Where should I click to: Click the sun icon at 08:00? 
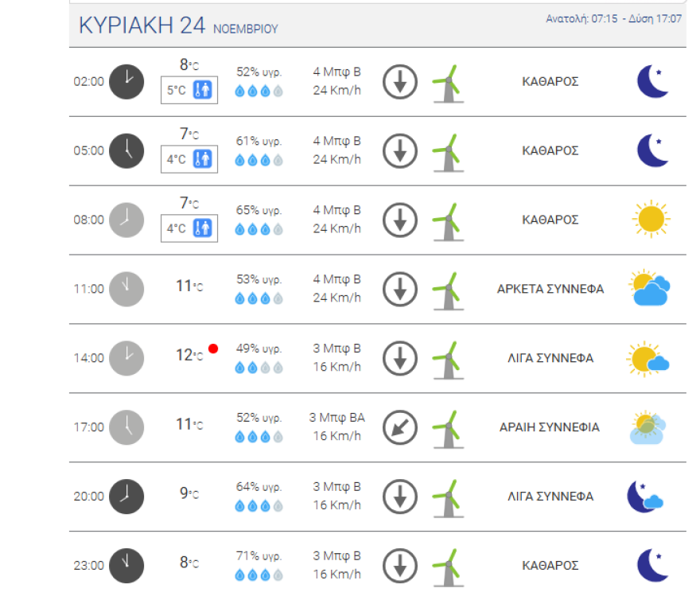click(651, 220)
